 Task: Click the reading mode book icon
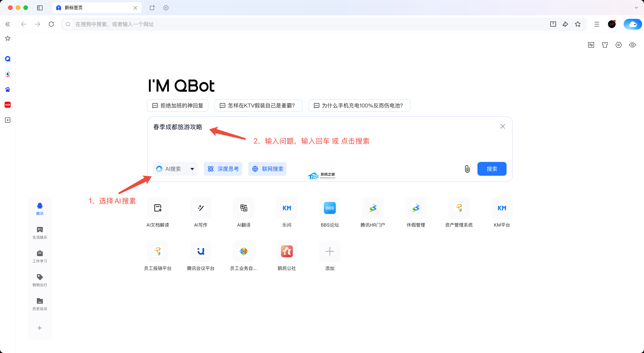(x=553, y=24)
